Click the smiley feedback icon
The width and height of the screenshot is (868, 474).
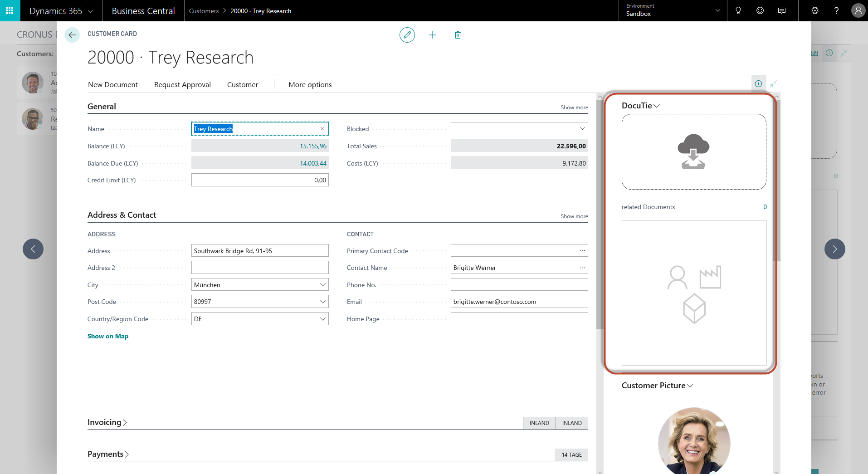(x=760, y=10)
